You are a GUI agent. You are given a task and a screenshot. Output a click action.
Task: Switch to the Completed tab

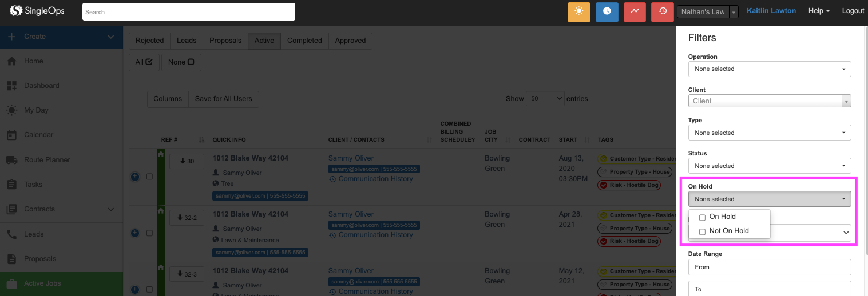click(304, 41)
